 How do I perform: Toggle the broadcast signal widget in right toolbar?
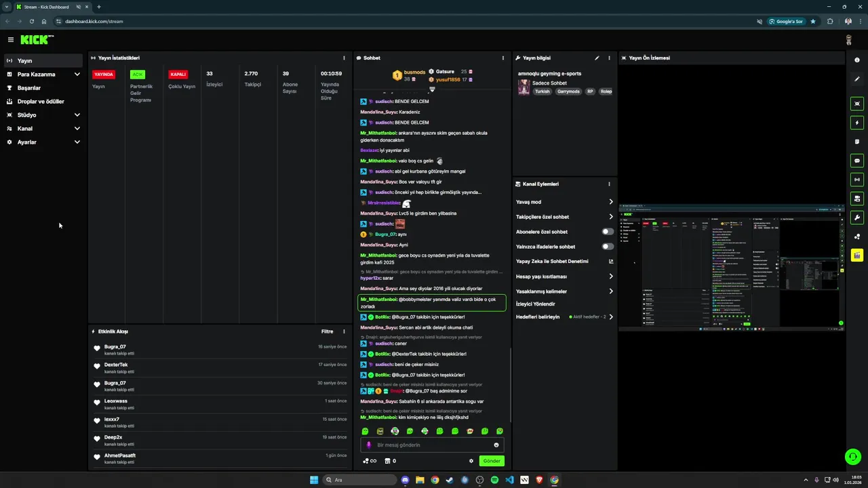[857, 180]
